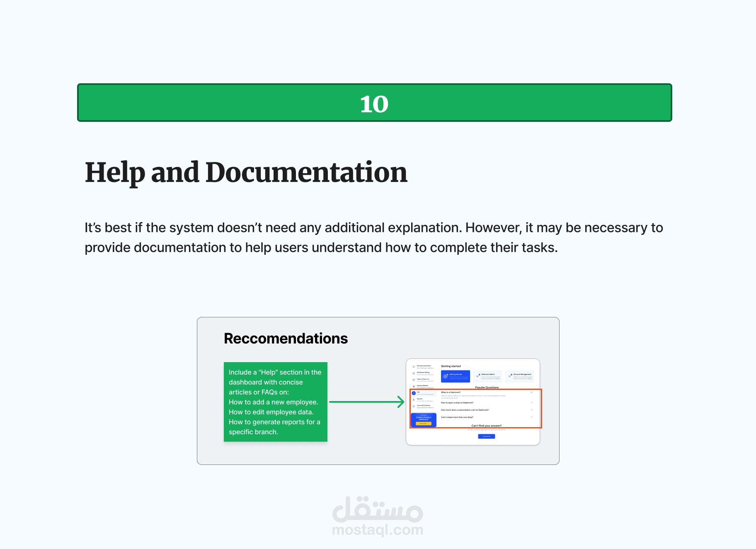
Task: Click the dashboard mockup thumbnail
Action: (473, 402)
